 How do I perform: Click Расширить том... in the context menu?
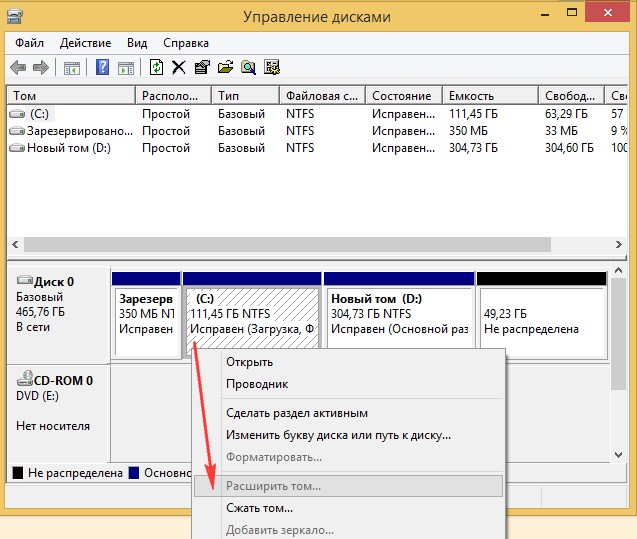tap(349, 486)
